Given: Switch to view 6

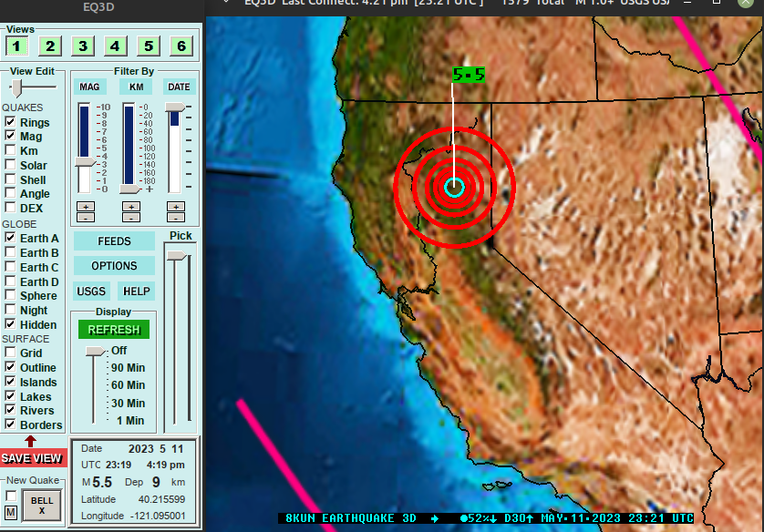Looking at the screenshot, I should pos(181,46).
